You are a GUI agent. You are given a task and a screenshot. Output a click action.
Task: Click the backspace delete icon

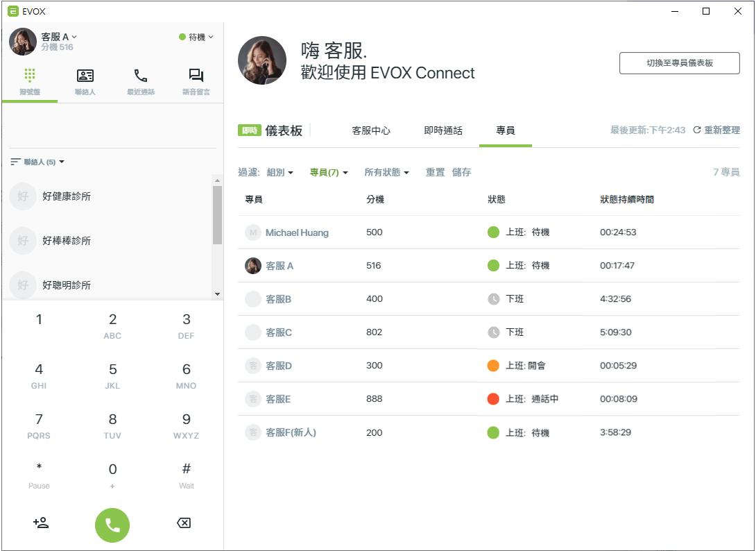pyautogui.click(x=184, y=523)
